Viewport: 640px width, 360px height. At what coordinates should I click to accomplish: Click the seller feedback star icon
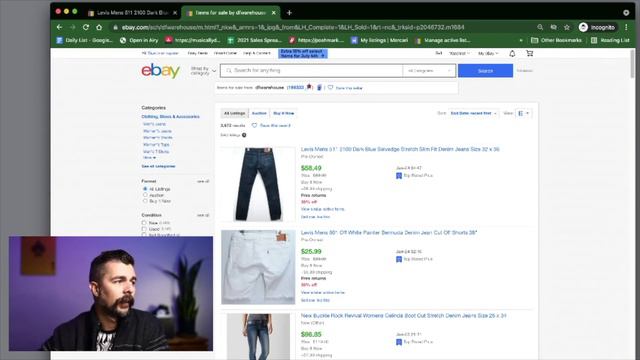[x=309, y=87]
